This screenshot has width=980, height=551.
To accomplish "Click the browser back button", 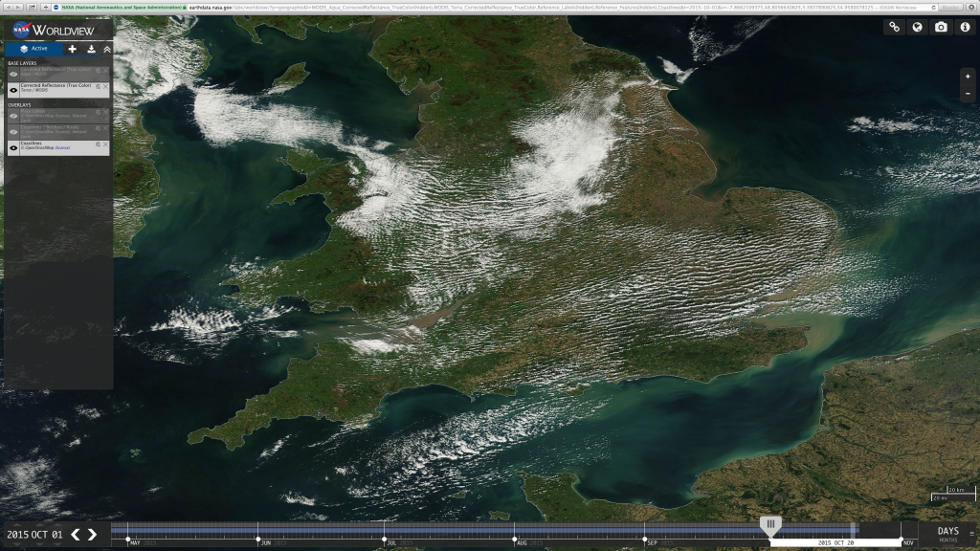I will pyautogui.click(x=8, y=7).
